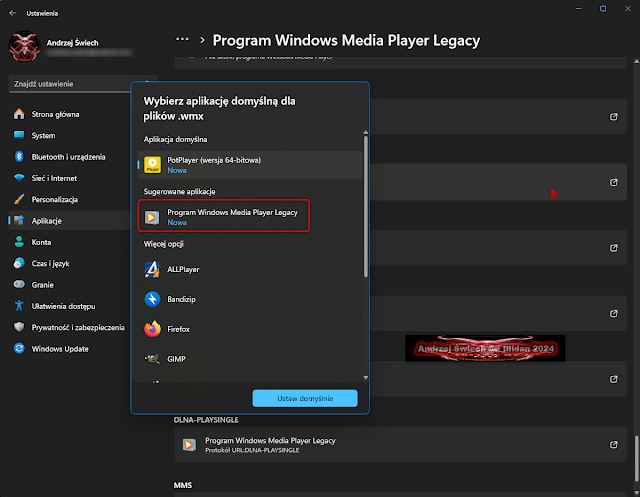This screenshot has height=497, width=640.
Task: Click the dialog scrollbar up arrow
Action: (x=366, y=133)
